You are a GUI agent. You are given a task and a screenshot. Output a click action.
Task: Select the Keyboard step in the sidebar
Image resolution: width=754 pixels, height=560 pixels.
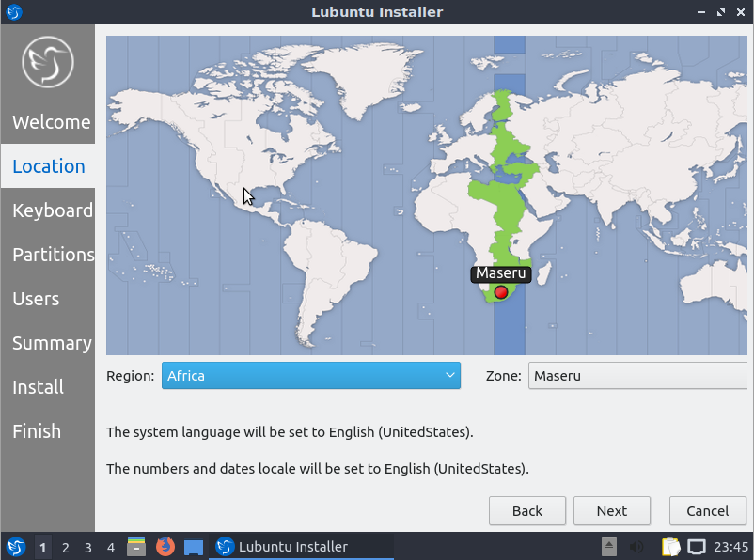coord(52,210)
